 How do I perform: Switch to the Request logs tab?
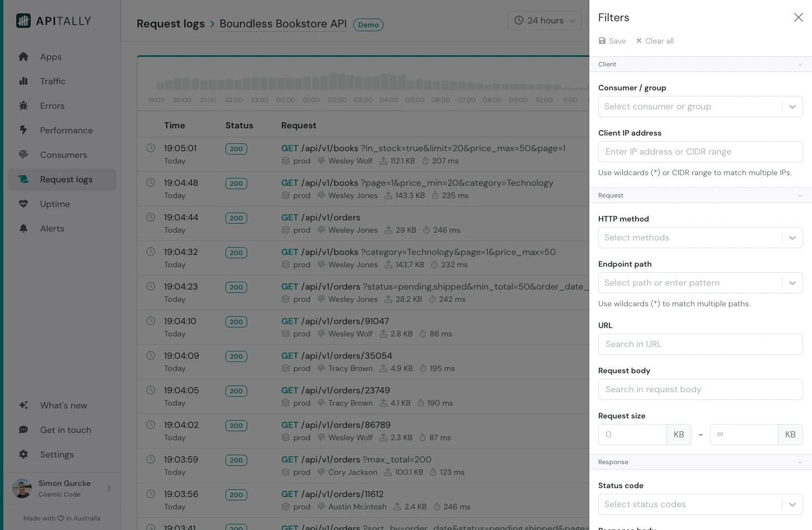click(x=66, y=179)
